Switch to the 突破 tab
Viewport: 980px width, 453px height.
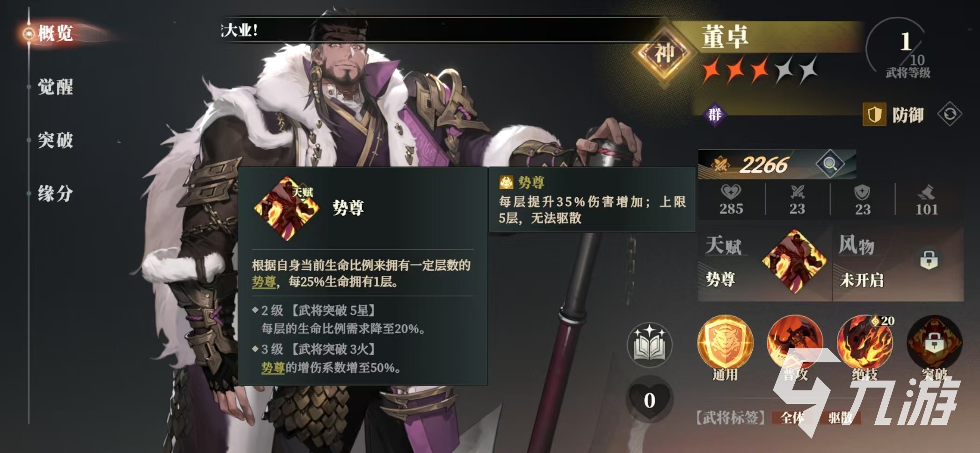(x=55, y=140)
